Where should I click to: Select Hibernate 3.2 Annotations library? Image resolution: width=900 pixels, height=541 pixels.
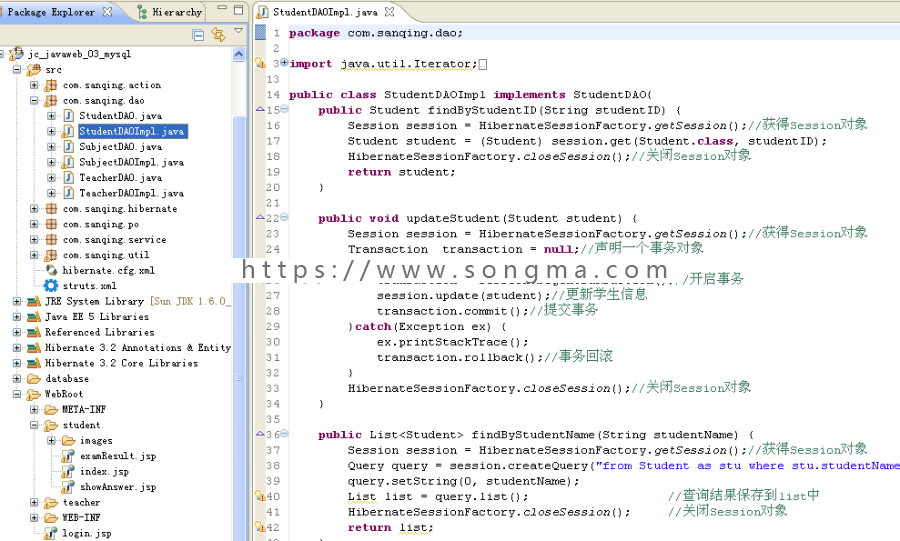(138, 348)
